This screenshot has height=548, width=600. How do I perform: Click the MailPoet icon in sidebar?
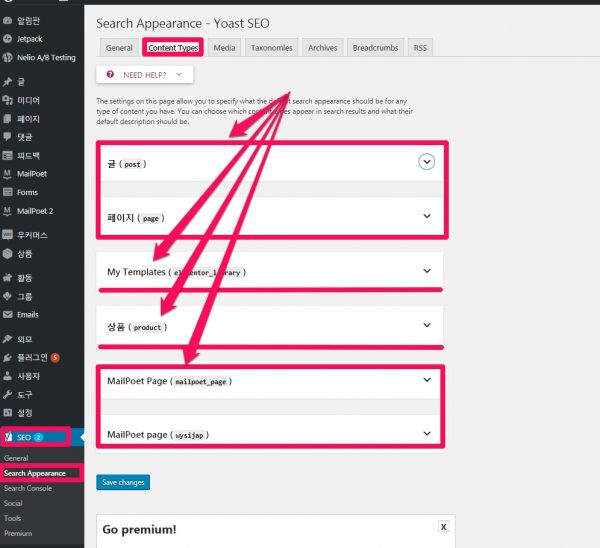pos(8,174)
